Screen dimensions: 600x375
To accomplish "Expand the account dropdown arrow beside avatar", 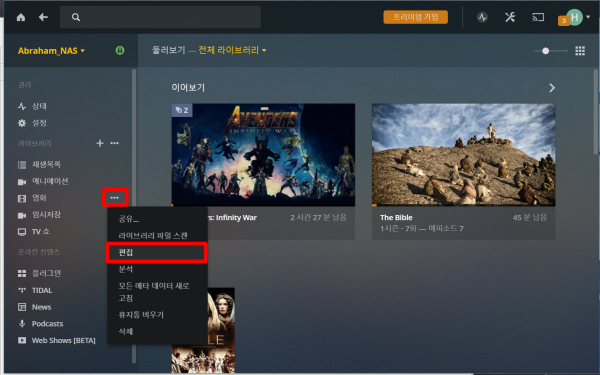I will [588, 17].
